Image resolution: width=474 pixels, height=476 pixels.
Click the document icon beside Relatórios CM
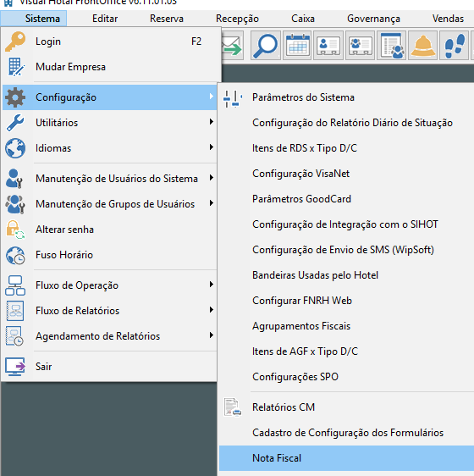[233, 407]
